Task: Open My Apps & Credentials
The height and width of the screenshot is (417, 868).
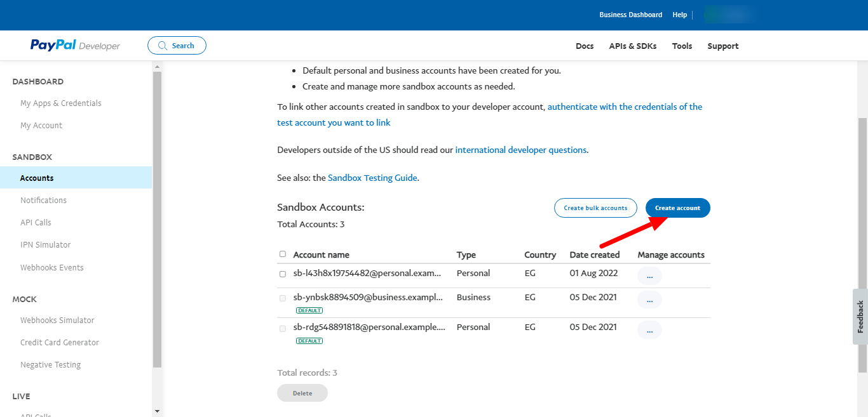Action: pos(61,103)
